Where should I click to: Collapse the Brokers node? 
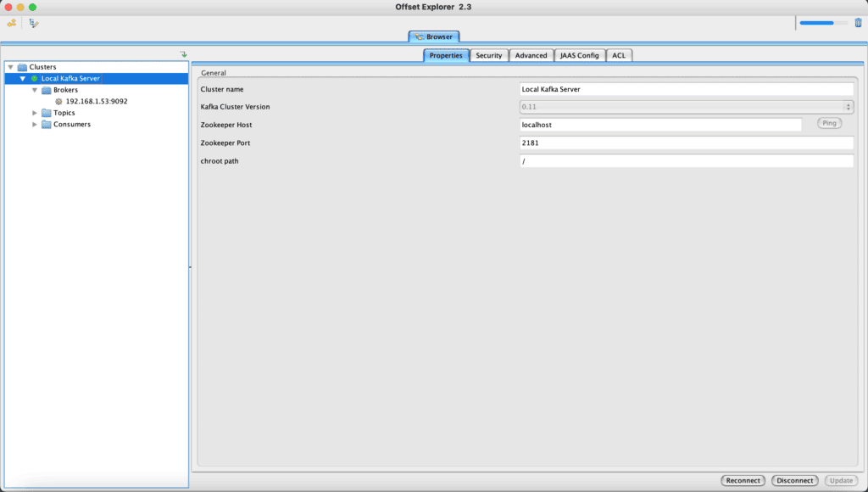[x=35, y=90]
